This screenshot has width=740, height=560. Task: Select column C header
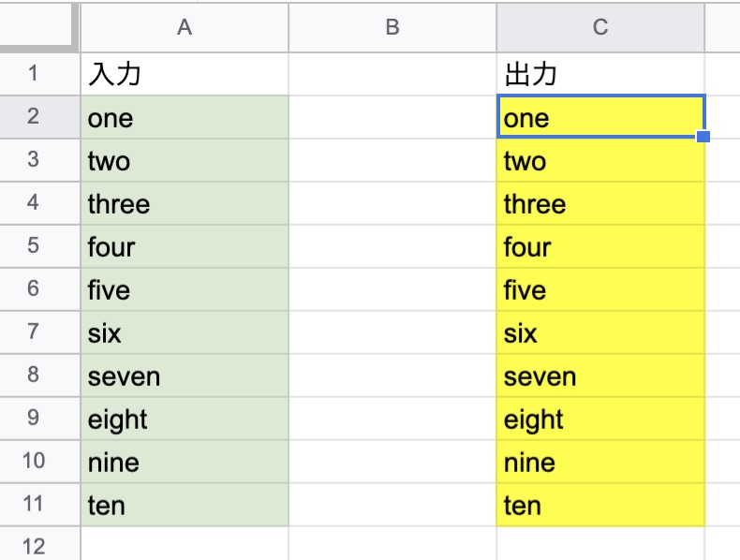point(600,27)
